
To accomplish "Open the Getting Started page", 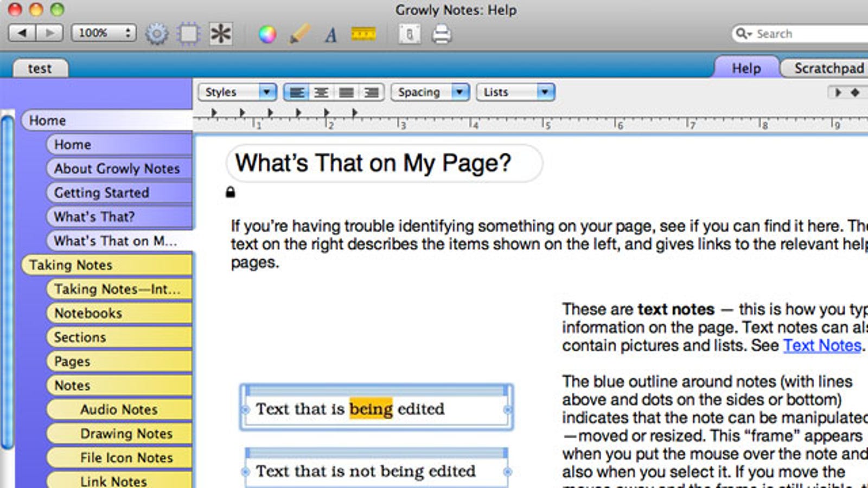I will pyautogui.click(x=119, y=192).
